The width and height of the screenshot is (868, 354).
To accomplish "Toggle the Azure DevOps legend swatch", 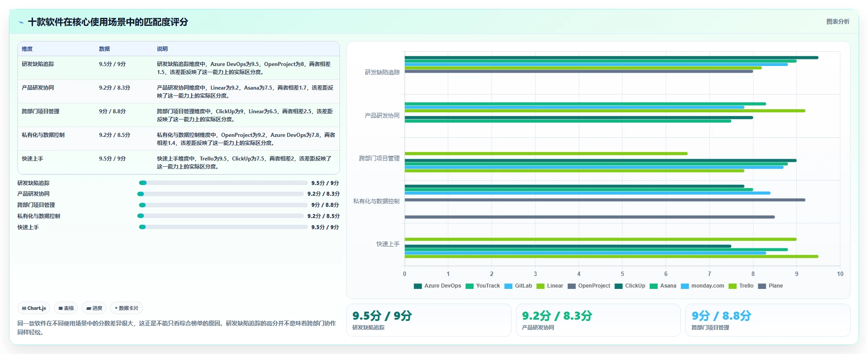I will pyautogui.click(x=418, y=286).
